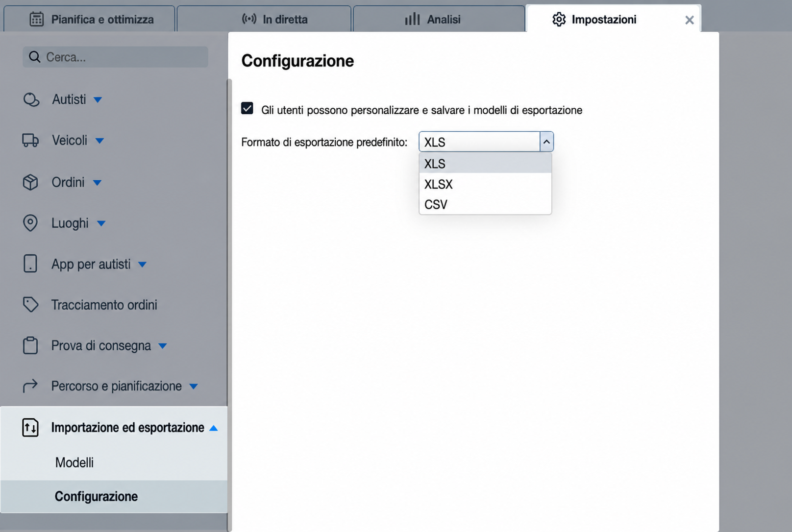The height and width of the screenshot is (532, 792).
Task: Click the Tracciamento ordini tag icon
Action: [30, 305]
